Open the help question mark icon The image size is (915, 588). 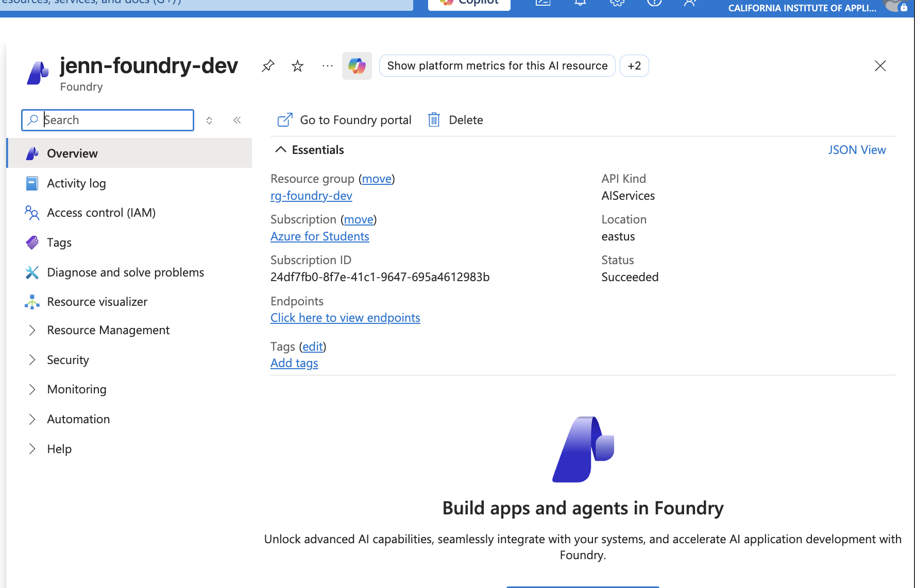654,3
